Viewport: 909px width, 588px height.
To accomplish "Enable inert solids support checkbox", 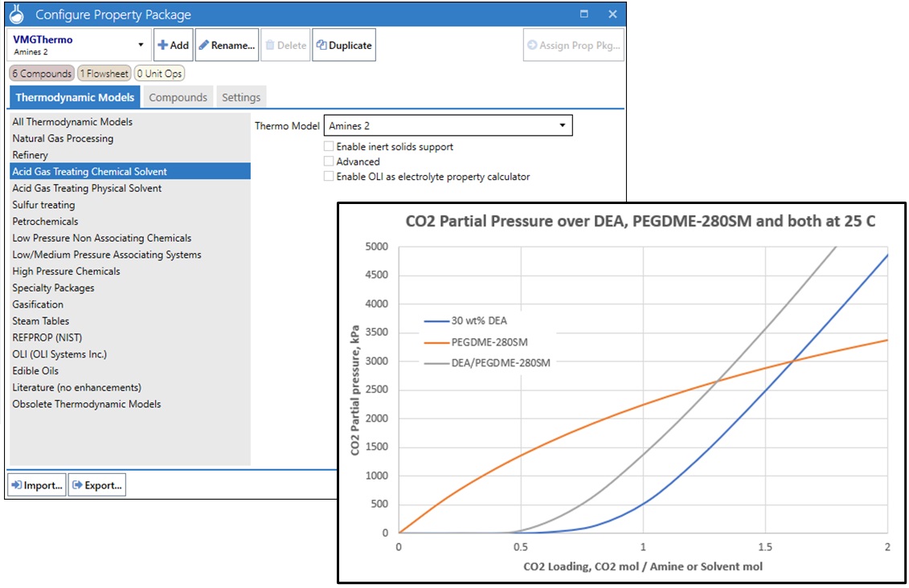I will [329, 147].
